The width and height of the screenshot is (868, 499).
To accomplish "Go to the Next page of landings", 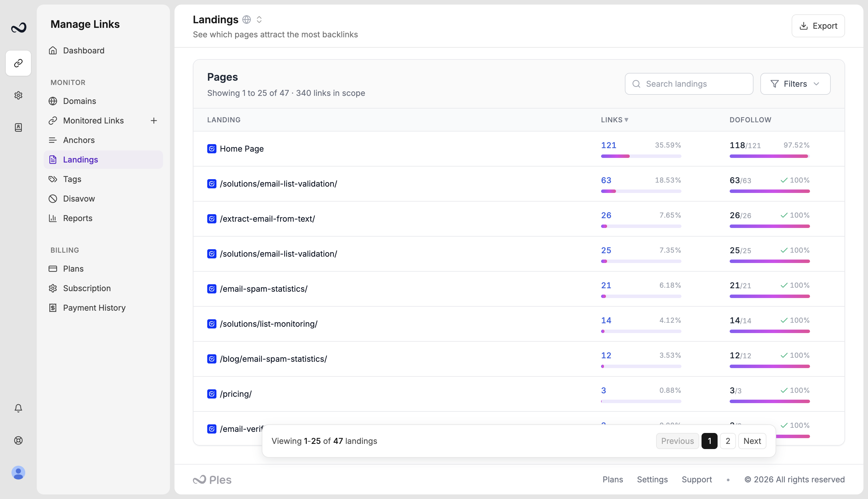I will tap(752, 441).
